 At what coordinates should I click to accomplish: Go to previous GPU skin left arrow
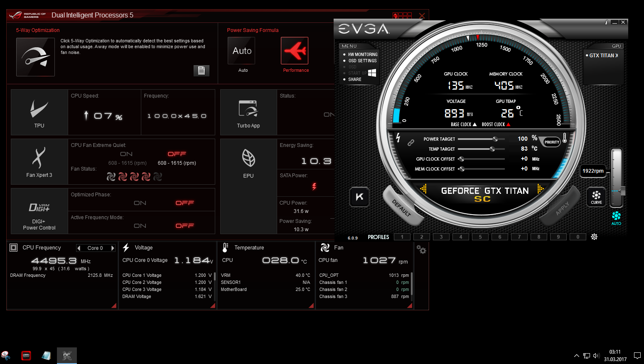[x=423, y=188]
